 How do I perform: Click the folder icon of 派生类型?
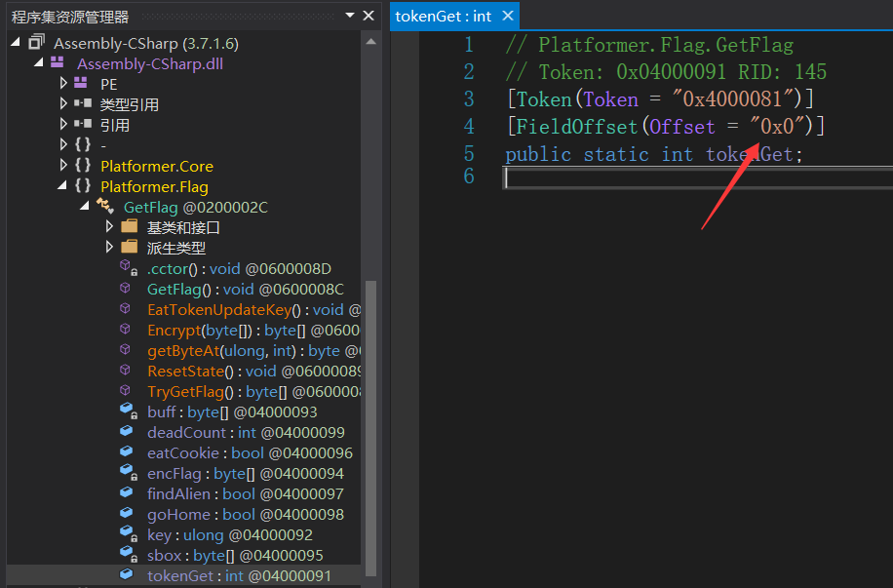(130, 247)
